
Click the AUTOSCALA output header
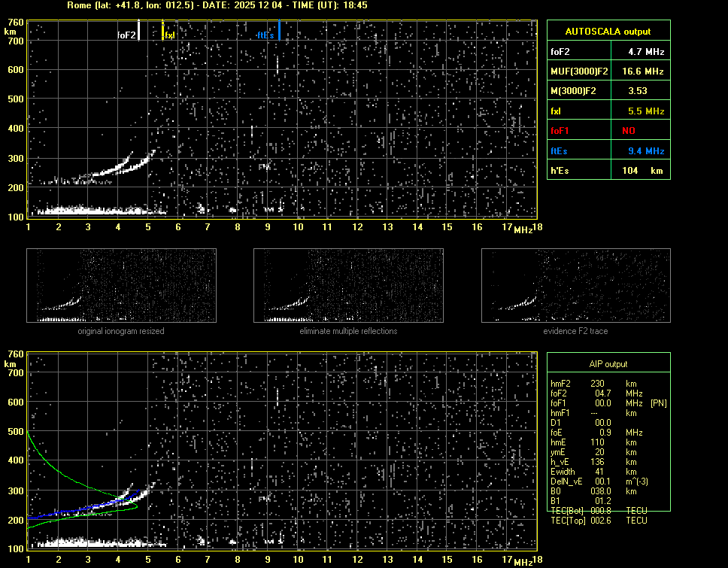click(x=607, y=32)
